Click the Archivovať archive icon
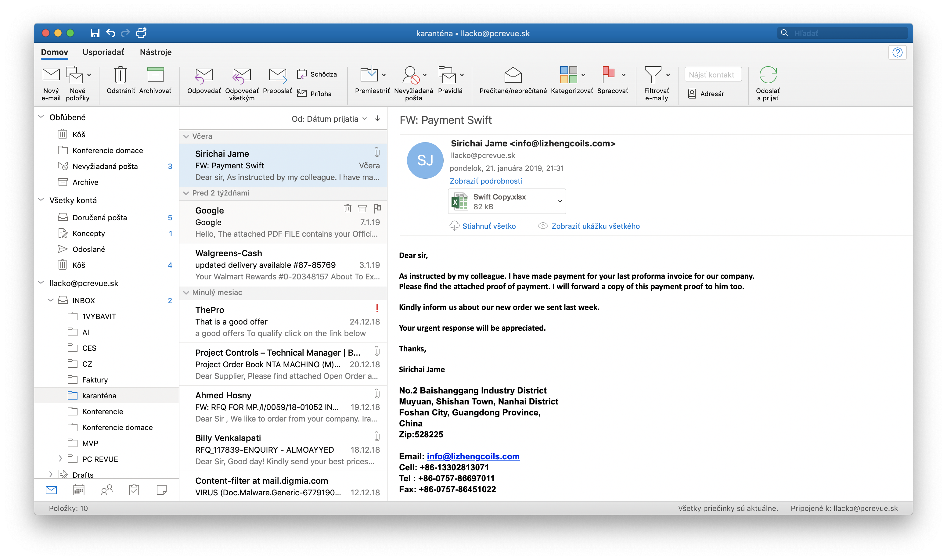 click(x=155, y=75)
